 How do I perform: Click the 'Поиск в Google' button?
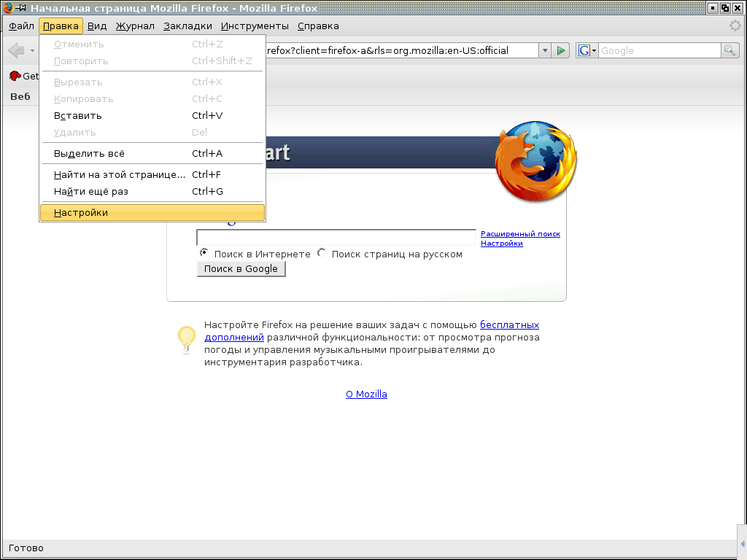[241, 269]
